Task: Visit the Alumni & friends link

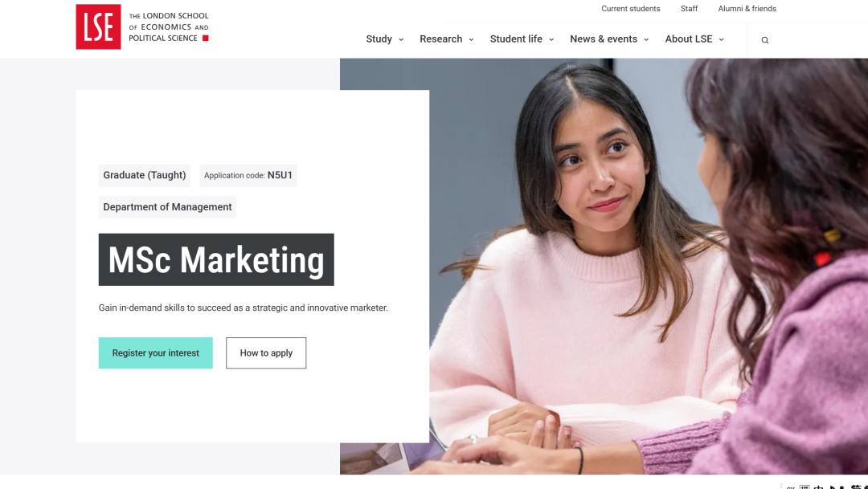Action: point(747,9)
